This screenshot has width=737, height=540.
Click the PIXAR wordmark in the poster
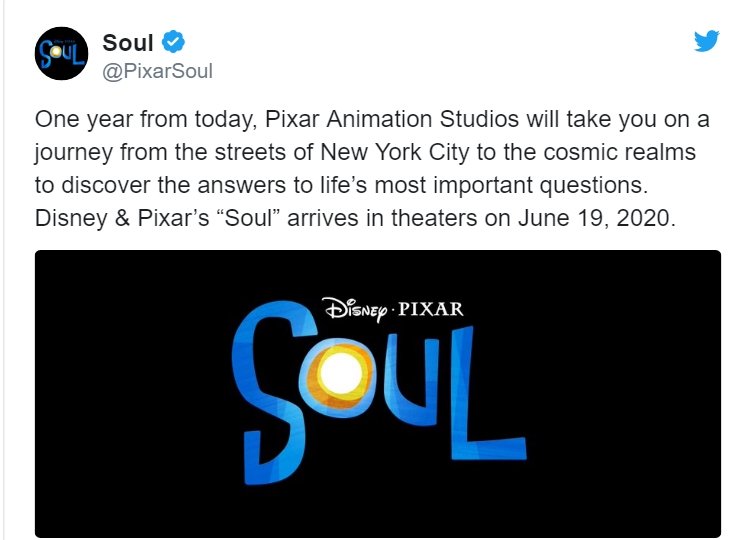click(x=432, y=309)
